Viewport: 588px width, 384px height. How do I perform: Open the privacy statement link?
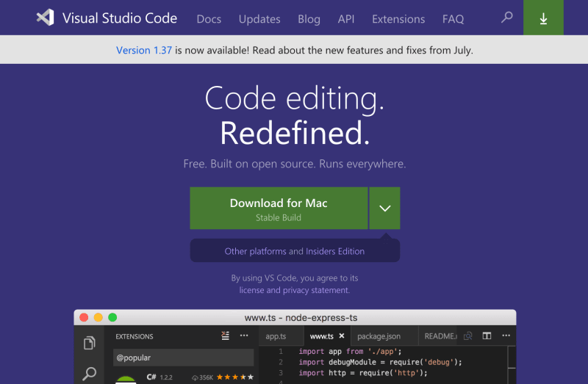(x=316, y=290)
